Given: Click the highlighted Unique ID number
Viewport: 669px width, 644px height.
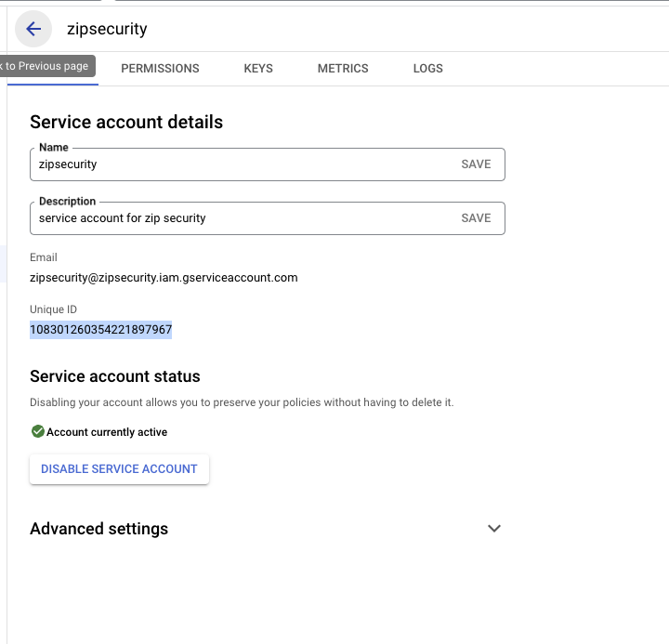Looking at the screenshot, I should click(100, 330).
